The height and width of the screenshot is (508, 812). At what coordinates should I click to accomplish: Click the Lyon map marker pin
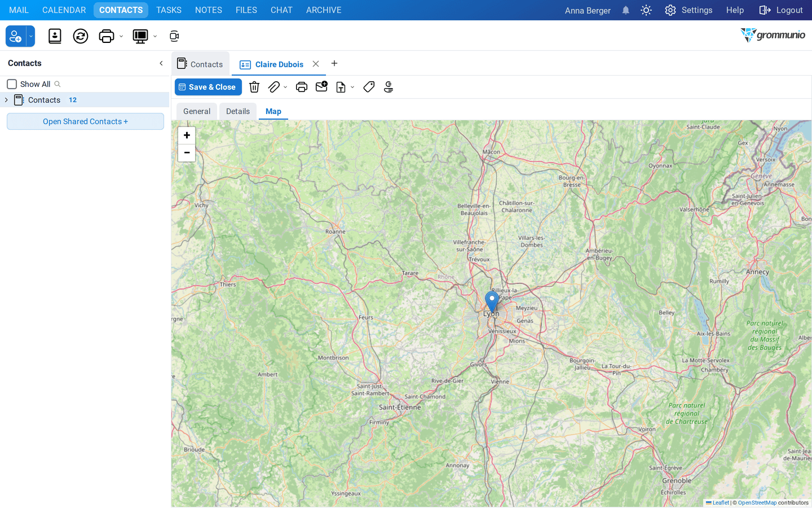492,303
